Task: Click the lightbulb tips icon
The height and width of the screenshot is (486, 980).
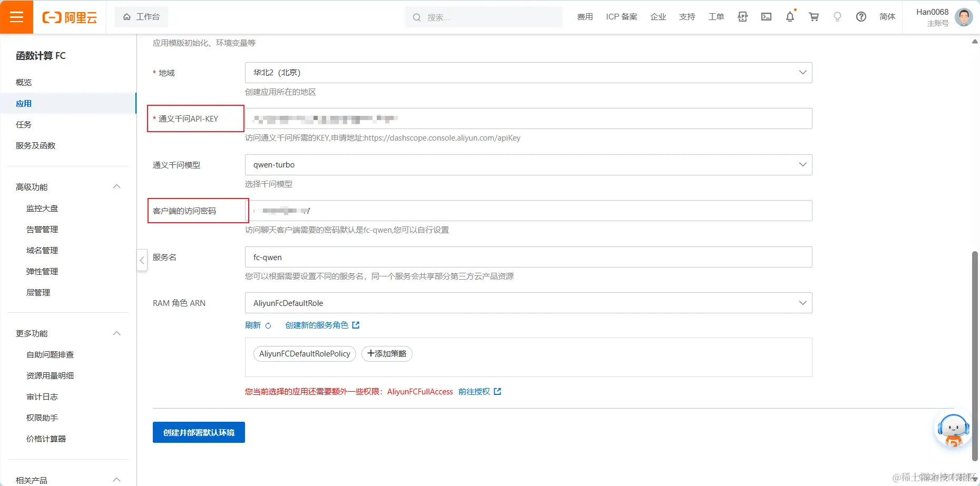Action: 837,17
